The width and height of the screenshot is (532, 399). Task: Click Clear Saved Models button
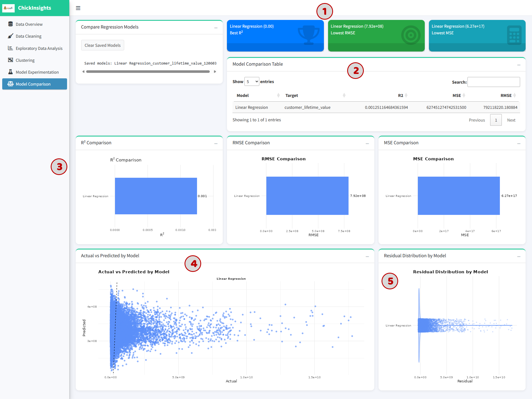[x=103, y=45]
